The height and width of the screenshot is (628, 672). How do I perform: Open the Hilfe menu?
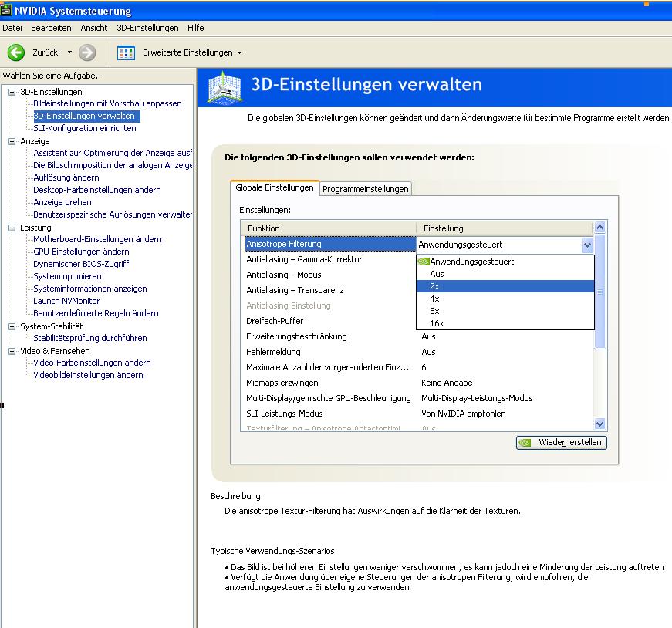point(195,28)
